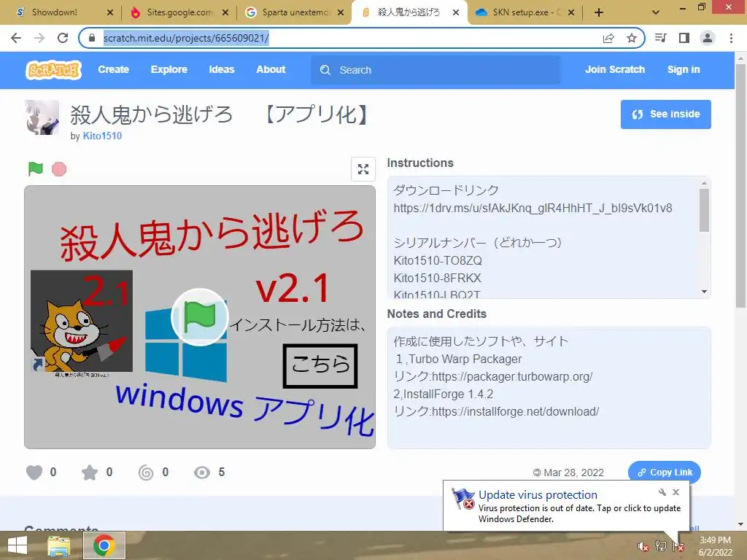Click the address bar URL

tap(186, 38)
